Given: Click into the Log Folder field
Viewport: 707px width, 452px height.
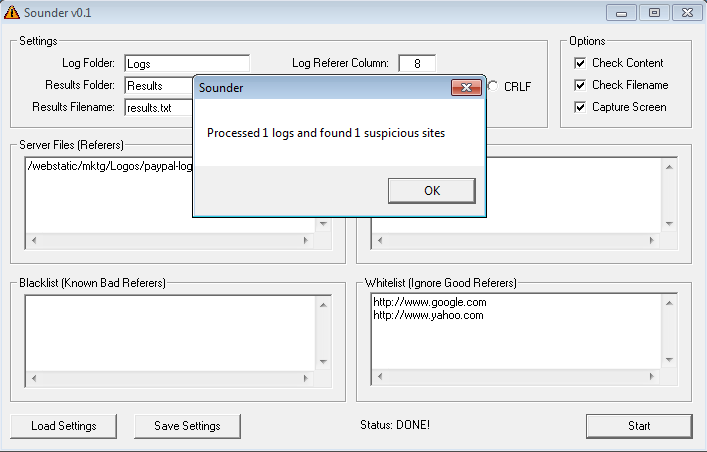Looking at the screenshot, I should pyautogui.click(x=186, y=64).
